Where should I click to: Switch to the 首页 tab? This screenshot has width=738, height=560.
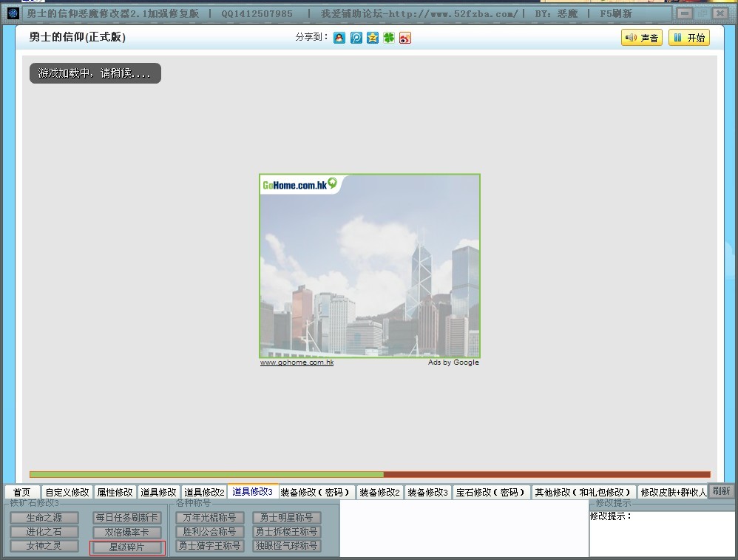22,492
